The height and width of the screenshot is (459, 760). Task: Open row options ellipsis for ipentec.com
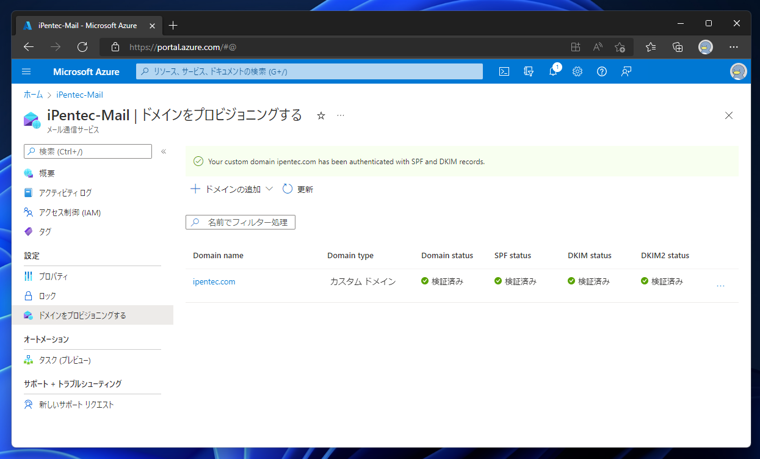720,285
